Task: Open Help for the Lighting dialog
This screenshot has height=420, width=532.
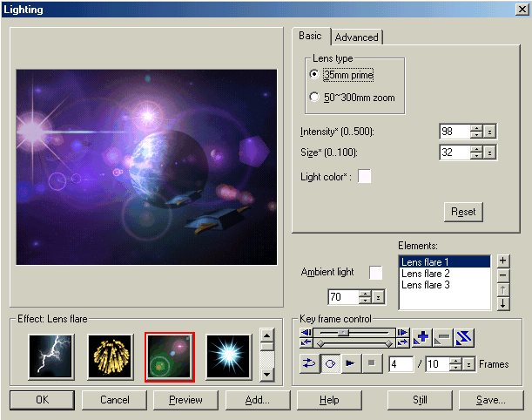Action: 329,400
